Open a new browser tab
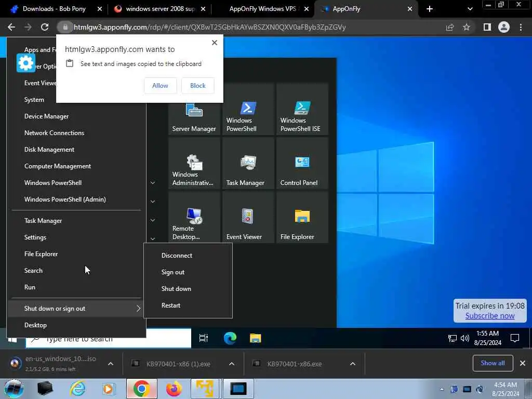 click(x=430, y=9)
